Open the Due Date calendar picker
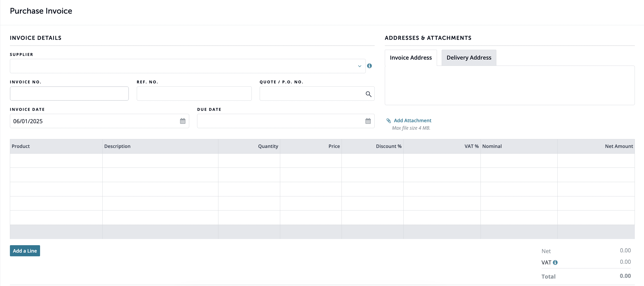 pyautogui.click(x=368, y=121)
